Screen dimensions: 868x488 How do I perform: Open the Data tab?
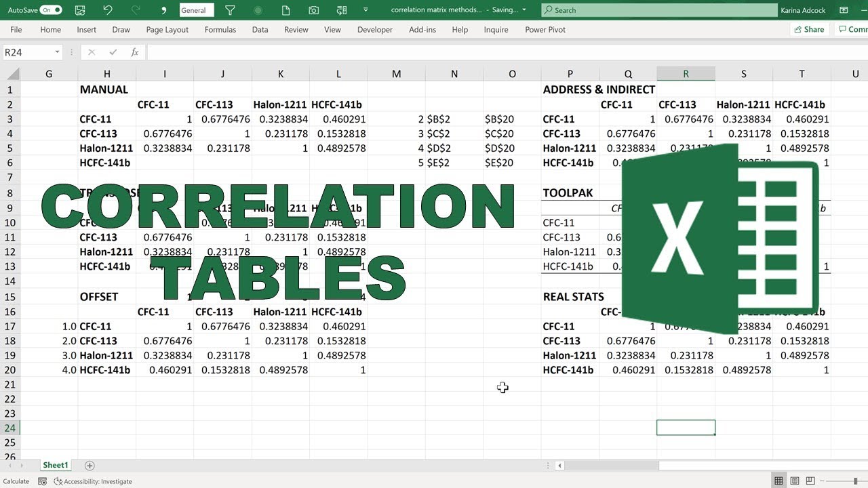click(260, 30)
